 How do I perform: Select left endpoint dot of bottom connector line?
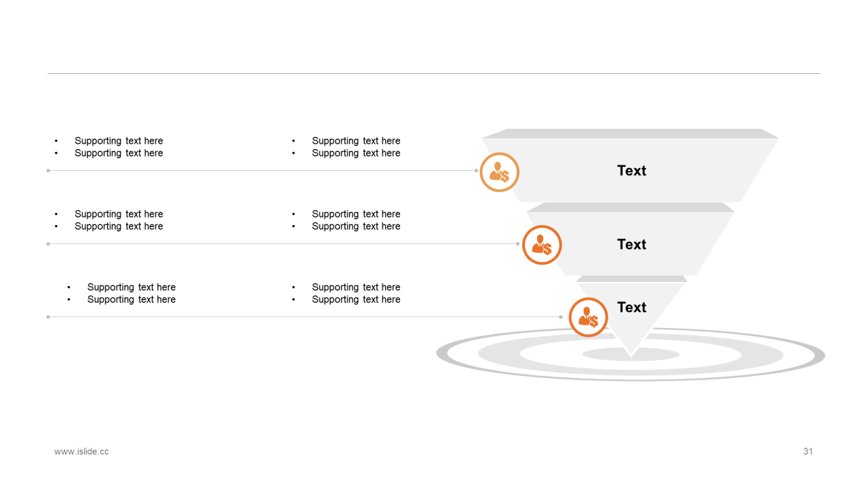click(48, 317)
